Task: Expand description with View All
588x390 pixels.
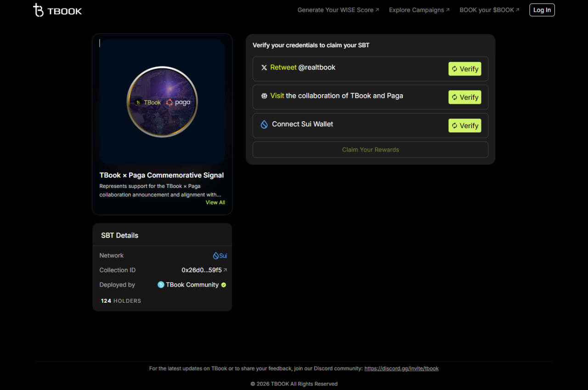Action: coord(215,203)
